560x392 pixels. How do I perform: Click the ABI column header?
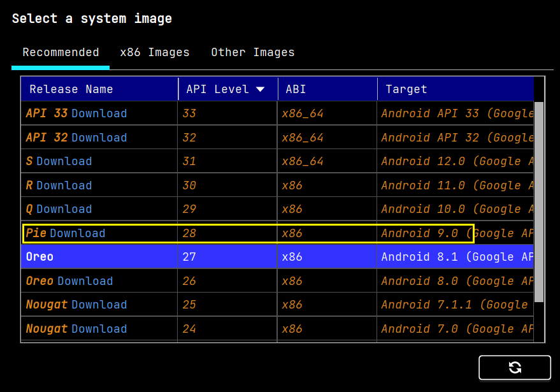327,89
